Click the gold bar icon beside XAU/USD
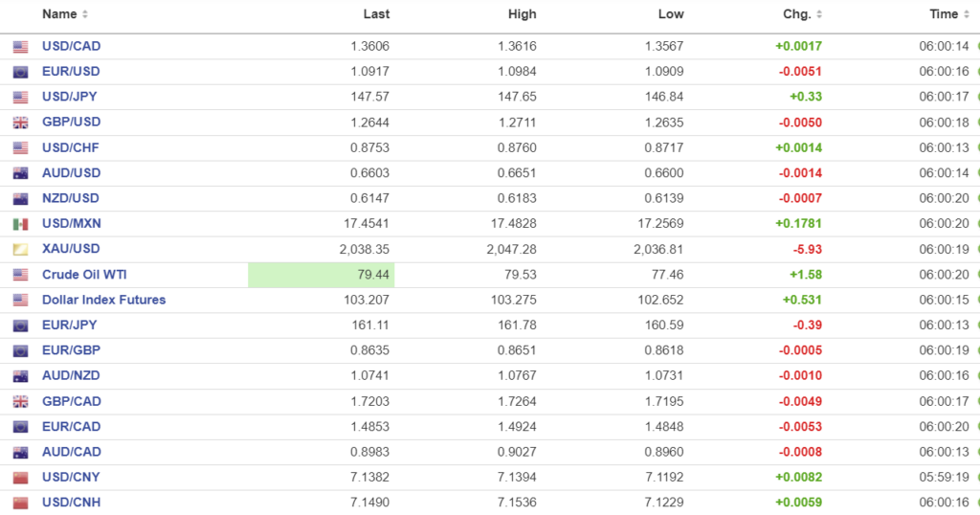Image resolution: width=980 pixels, height=515 pixels. [20, 249]
